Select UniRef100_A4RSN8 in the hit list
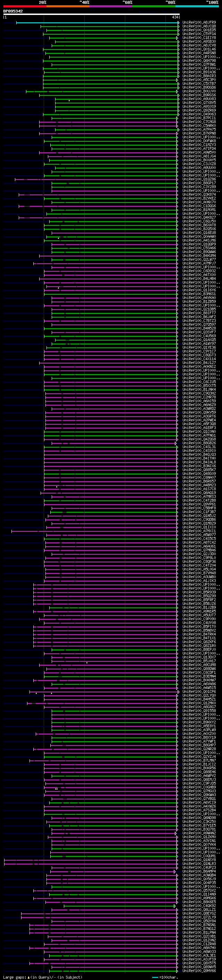222x980 pixels. (199, 53)
